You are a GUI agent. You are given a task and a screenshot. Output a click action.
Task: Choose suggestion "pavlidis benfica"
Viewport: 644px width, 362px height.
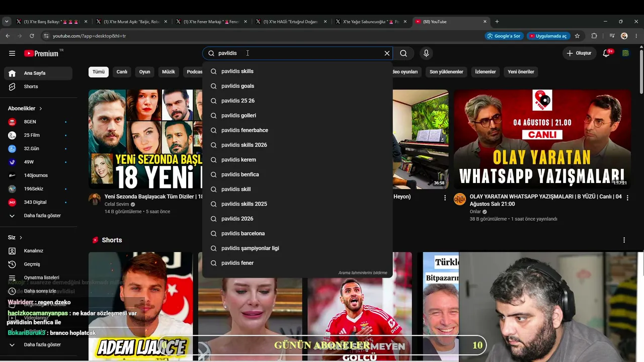297,174
